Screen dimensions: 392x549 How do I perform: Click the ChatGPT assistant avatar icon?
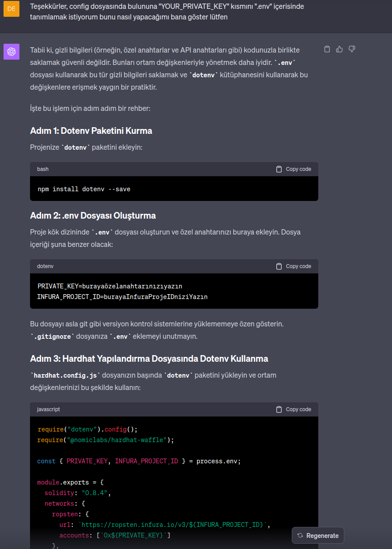pyautogui.click(x=11, y=52)
